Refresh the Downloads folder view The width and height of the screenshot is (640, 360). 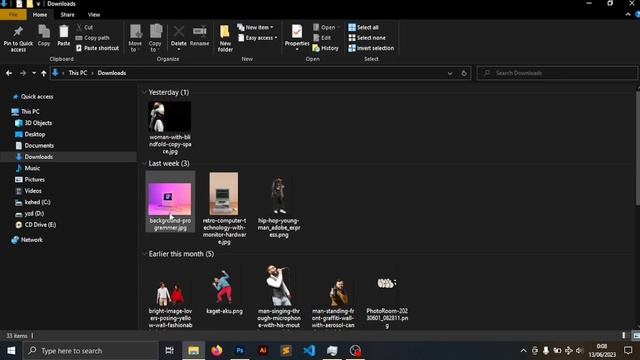[464, 73]
